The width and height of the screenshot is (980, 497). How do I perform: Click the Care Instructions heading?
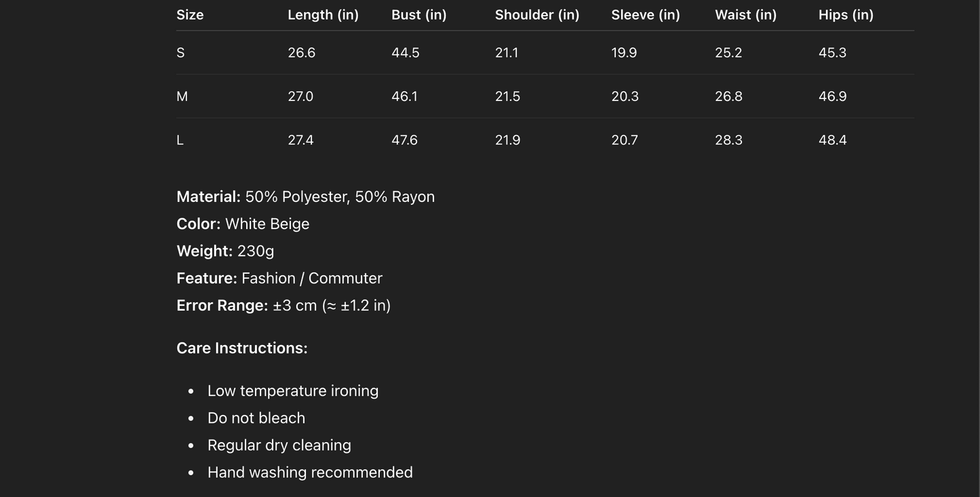242,348
